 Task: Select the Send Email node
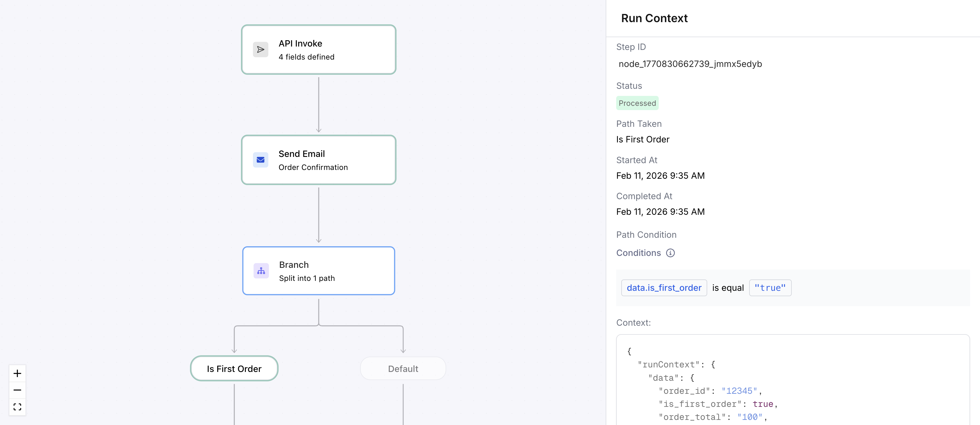point(319,160)
